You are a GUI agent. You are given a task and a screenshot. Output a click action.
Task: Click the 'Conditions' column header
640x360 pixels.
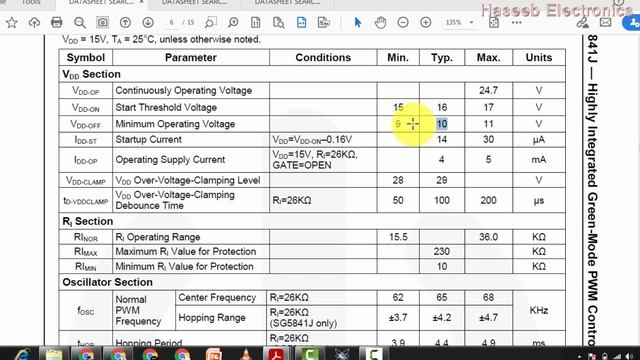pos(323,58)
